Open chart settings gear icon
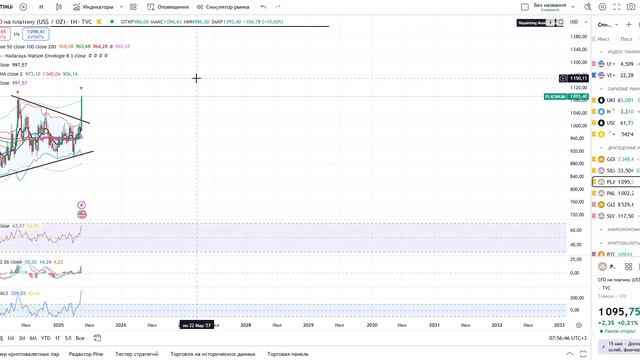640x360 pixels. tap(602, 7)
